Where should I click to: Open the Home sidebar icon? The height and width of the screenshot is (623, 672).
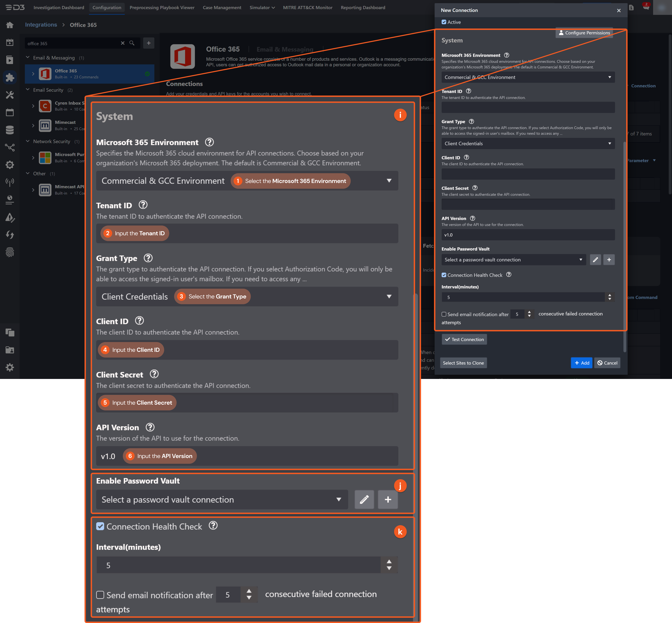click(x=10, y=25)
